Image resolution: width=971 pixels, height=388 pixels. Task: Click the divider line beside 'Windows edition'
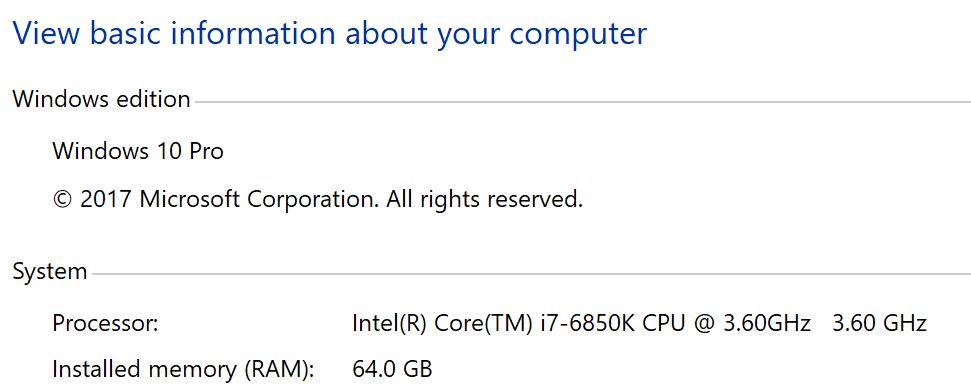point(583,101)
